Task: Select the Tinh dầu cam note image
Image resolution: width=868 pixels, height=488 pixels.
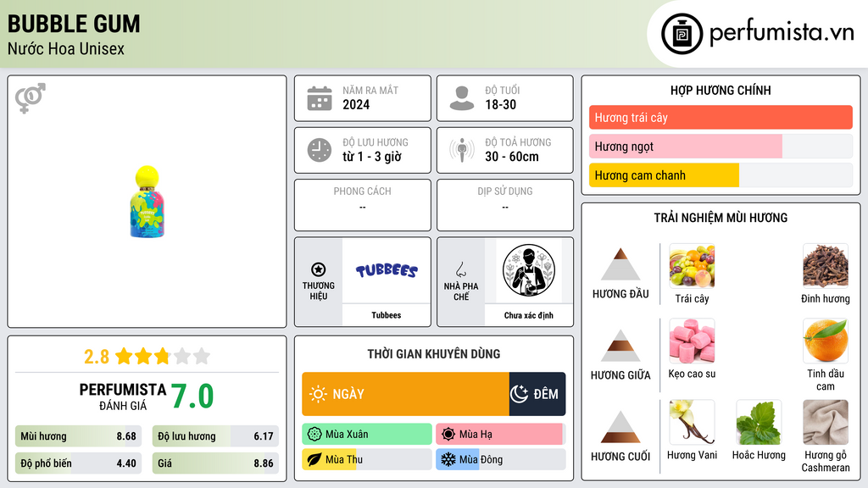Action: [x=826, y=341]
